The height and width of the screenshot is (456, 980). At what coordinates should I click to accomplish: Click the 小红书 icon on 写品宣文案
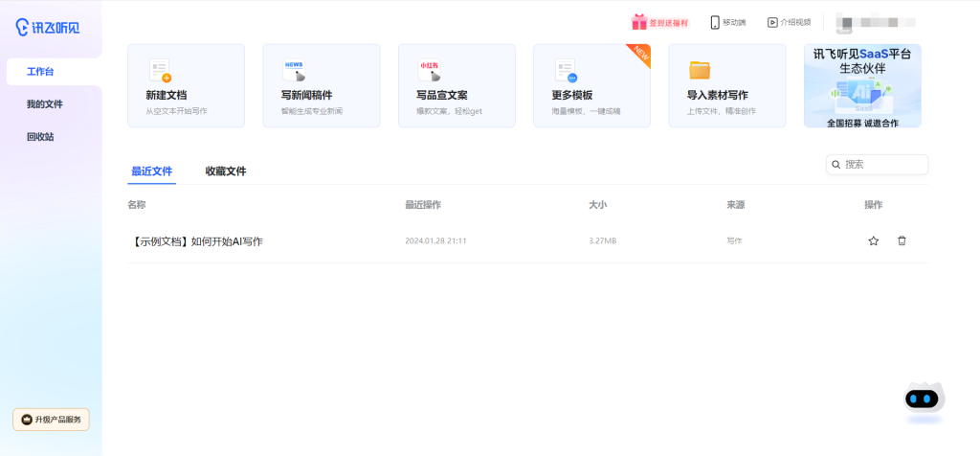pos(430,70)
